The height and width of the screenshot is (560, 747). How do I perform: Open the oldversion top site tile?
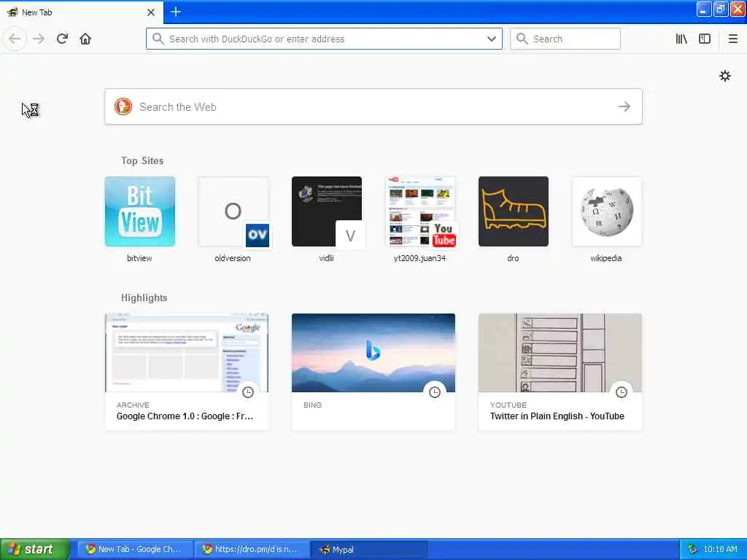[233, 211]
